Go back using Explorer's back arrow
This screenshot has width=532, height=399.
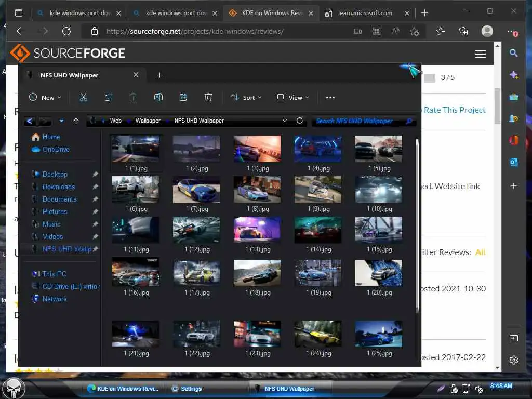coord(30,121)
